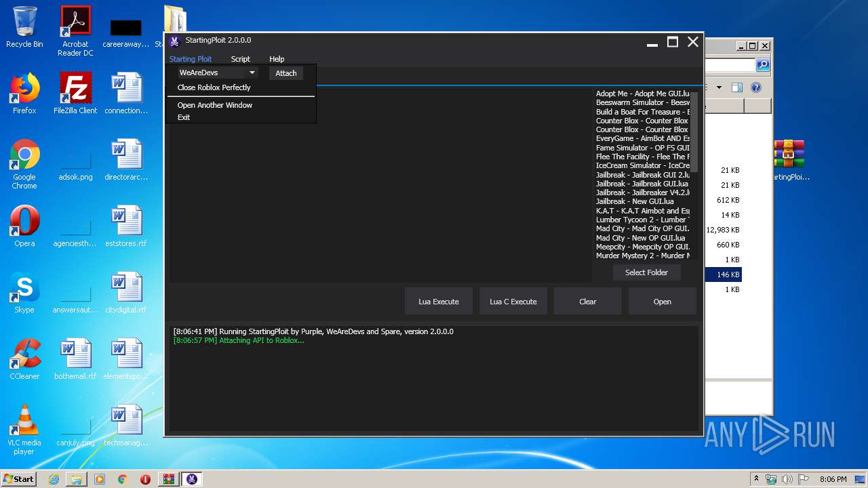Launch VLC media player shortcut
868x488 pixels.
click(x=24, y=430)
